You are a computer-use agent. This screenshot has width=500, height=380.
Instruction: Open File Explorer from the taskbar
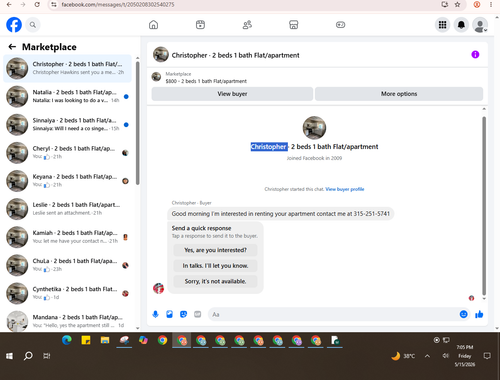coord(105,340)
